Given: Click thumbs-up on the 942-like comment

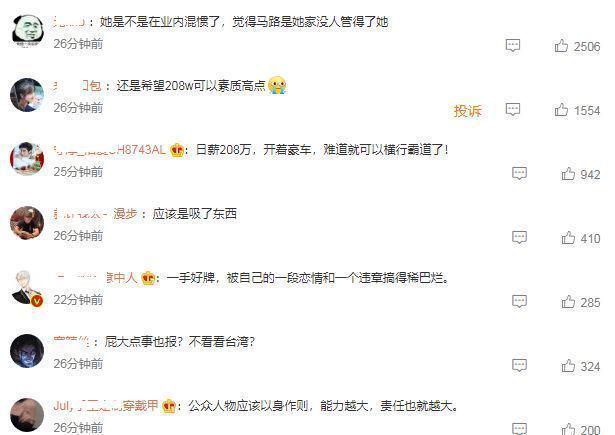Looking at the screenshot, I should point(568,174).
